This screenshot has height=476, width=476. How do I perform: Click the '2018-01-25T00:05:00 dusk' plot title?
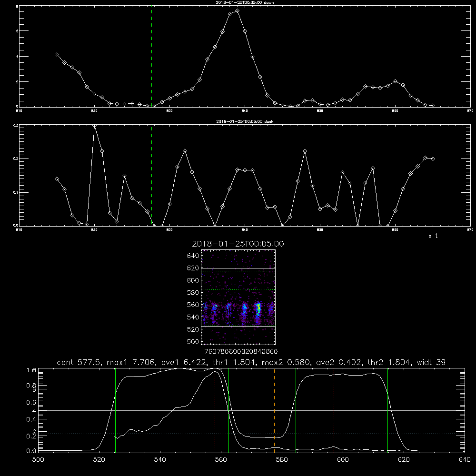tap(245, 121)
